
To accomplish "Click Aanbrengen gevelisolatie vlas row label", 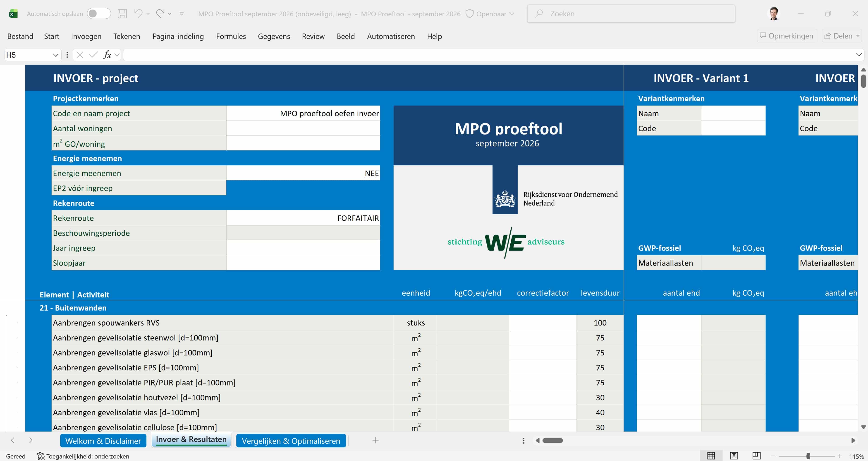I will [x=126, y=413].
